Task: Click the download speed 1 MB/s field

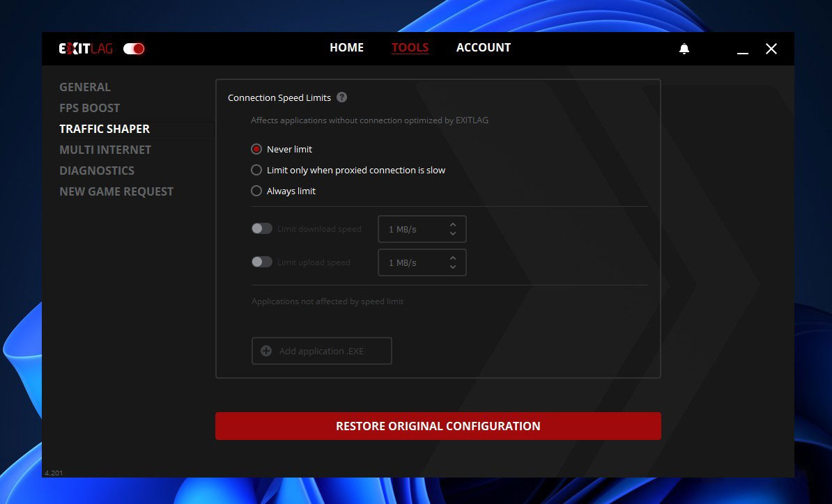Action: click(411, 229)
